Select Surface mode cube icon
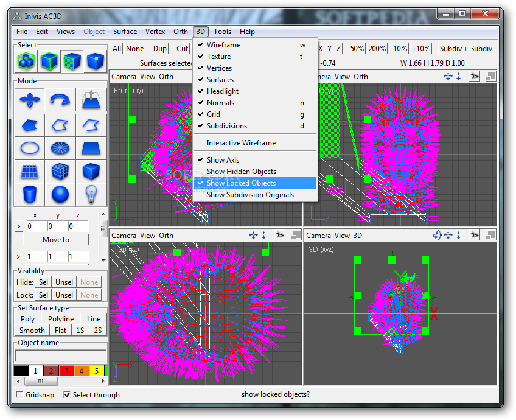Image resolution: width=516 pixels, height=420 pixels. (x=72, y=61)
